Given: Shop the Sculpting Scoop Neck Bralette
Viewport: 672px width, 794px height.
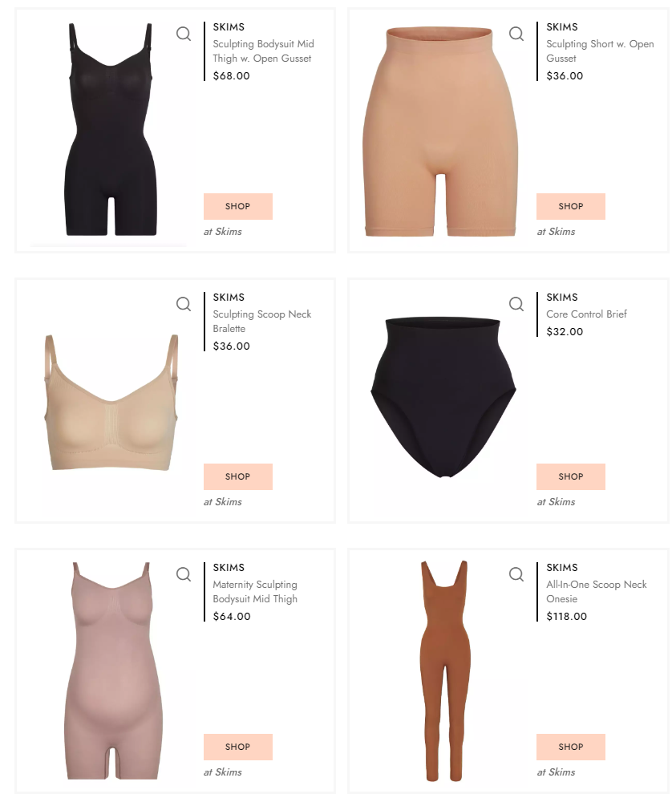Looking at the screenshot, I should [x=238, y=476].
